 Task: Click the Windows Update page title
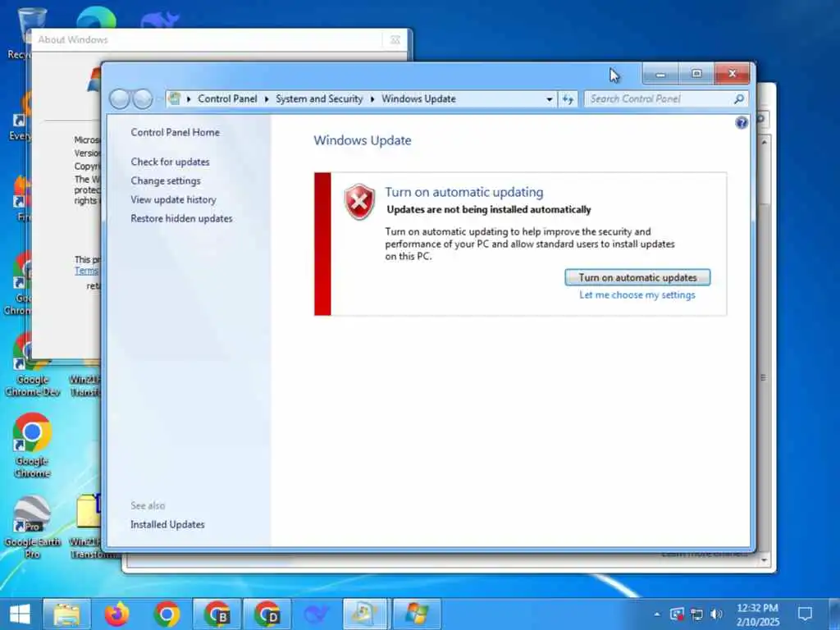click(x=362, y=140)
